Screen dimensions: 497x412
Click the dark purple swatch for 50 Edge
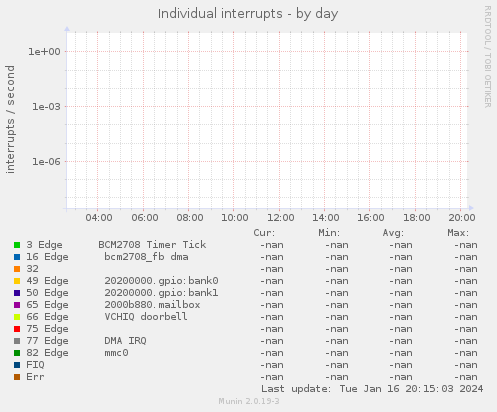[x=17, y=293]
